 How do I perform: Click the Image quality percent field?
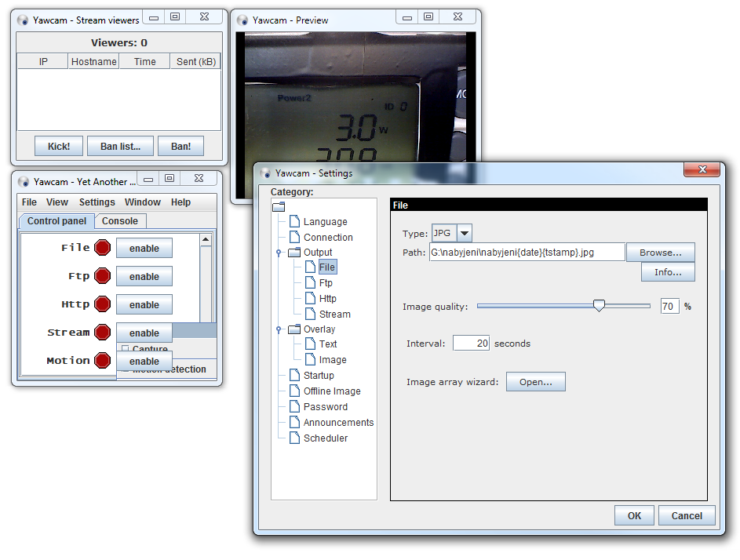[669, 306]
